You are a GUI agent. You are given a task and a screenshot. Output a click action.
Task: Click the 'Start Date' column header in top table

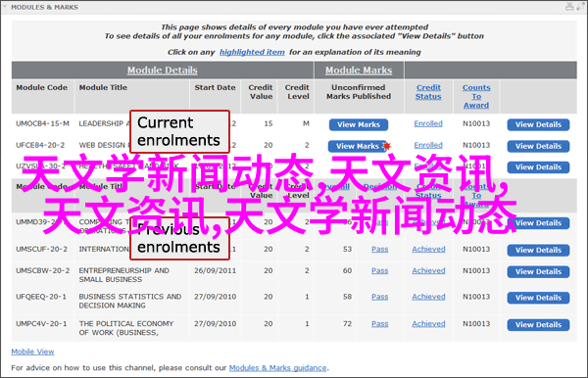215,87
